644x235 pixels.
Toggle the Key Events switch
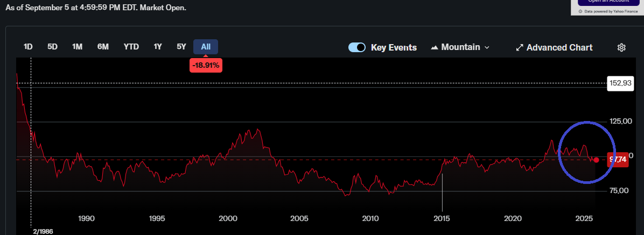357,47
